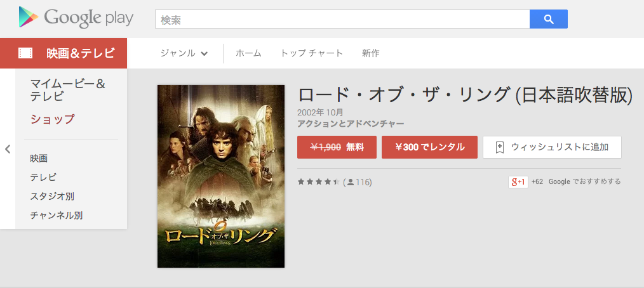Open the ジャンル dropdown
The image size is (644, 288).
click(x=184, y=53)
